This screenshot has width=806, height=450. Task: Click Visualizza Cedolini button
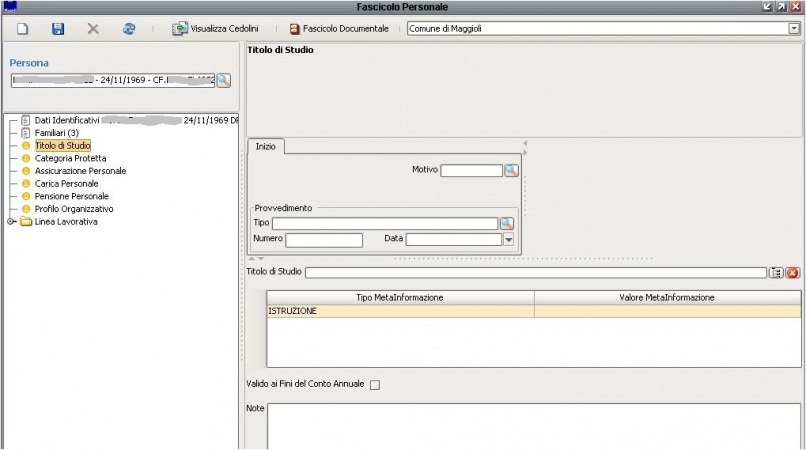pos(215,29)
